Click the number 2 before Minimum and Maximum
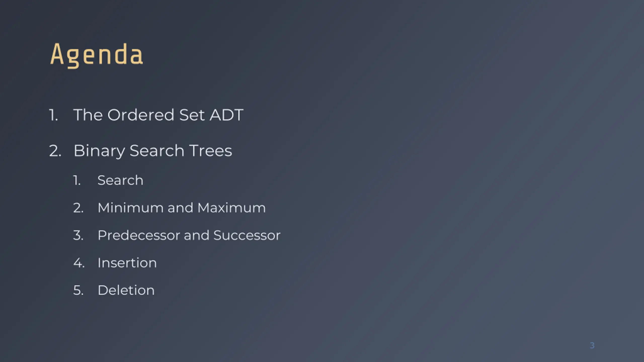The height and width of the screenshot is (362, 644). pyautogui.click(x=78, y=208)
